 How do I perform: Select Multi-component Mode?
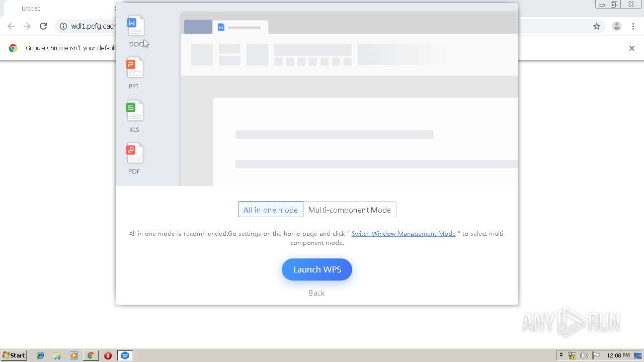click(350, 210)
